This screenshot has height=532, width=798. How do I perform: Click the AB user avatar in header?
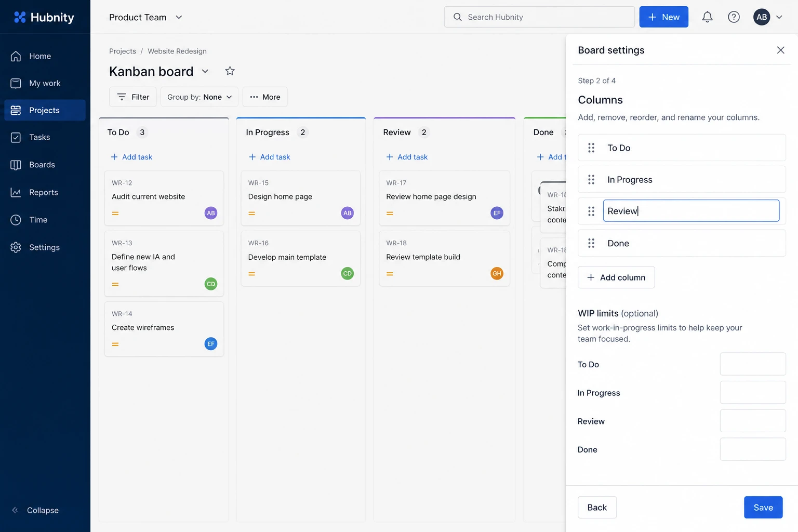pos(762,17)
